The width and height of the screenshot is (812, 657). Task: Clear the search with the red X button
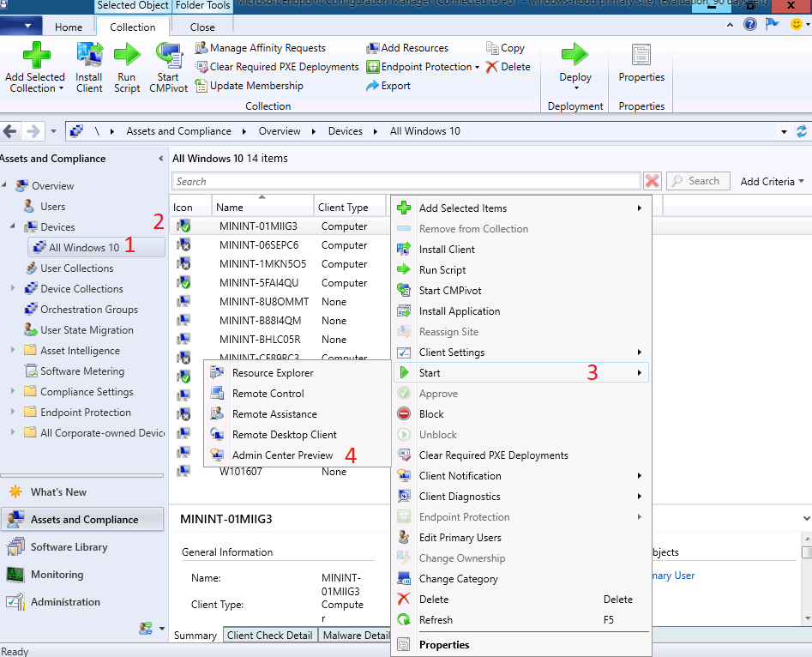652,181
